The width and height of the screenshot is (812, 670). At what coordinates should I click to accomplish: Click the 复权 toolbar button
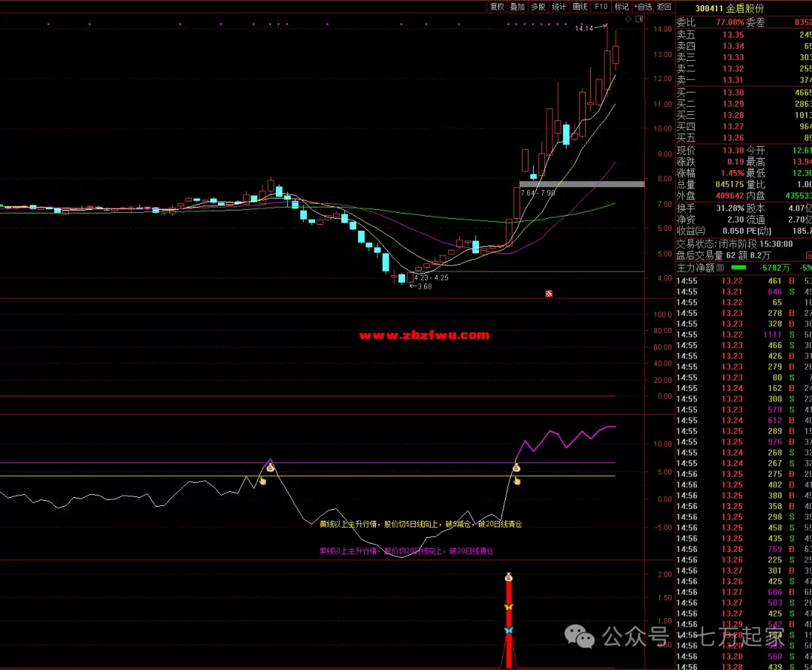497,7
